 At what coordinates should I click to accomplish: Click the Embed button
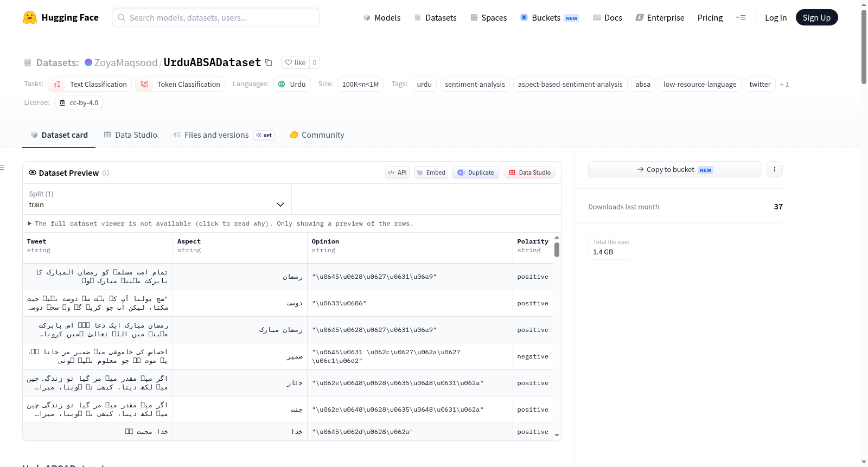click(x=431, y=172)
